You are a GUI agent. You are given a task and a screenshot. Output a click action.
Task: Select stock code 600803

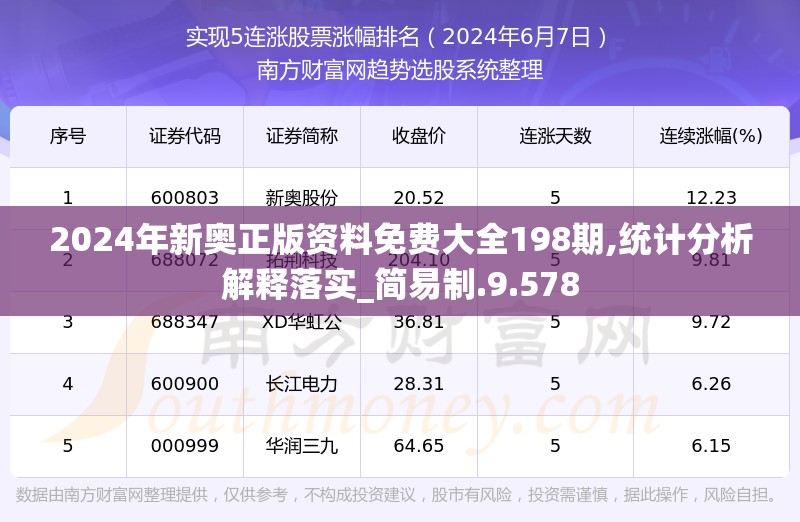[185, 197]
